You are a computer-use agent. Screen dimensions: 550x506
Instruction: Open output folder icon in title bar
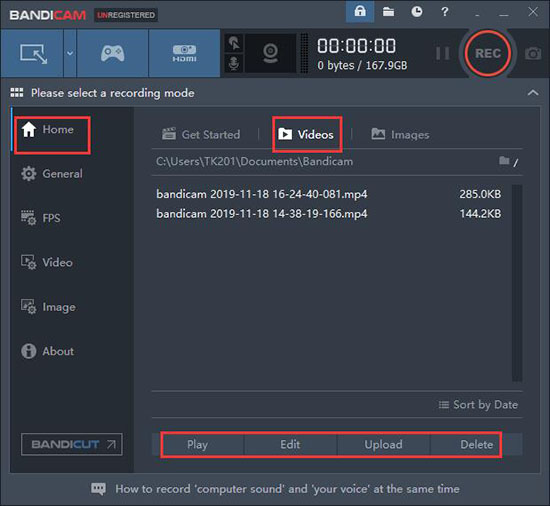pos(388,12)
